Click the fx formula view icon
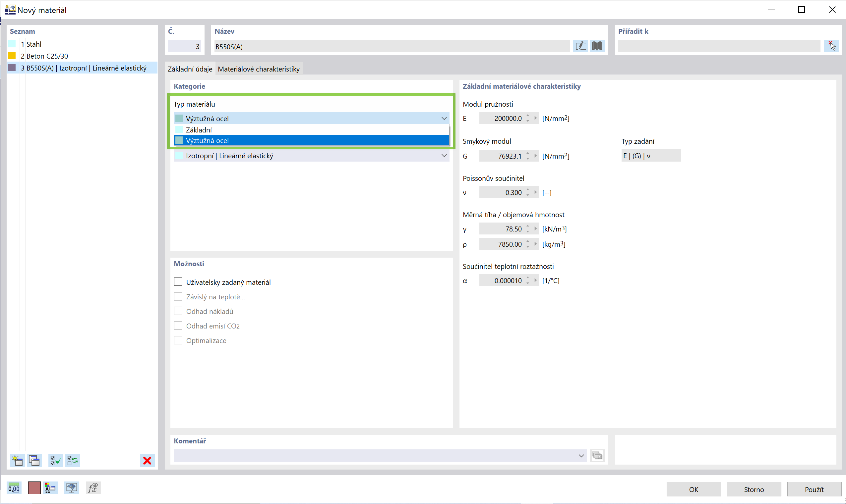846x504 pixels. (92, 488)
